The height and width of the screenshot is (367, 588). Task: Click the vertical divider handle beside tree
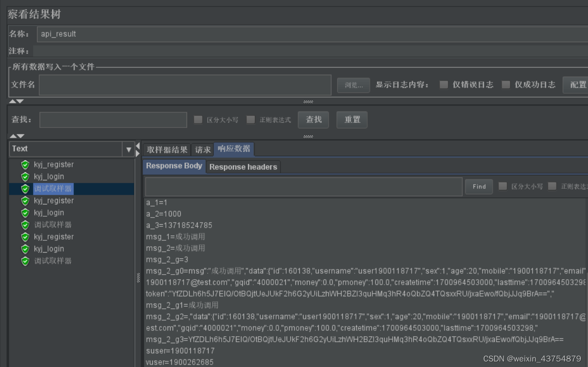pos(138,278)
